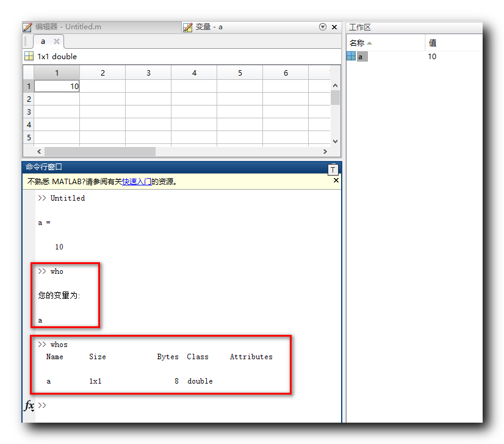Click the 工作区 workspace panel title
The height and width of the screenshot is (444, 504).
pyautogui.click(x=360, y=27)
